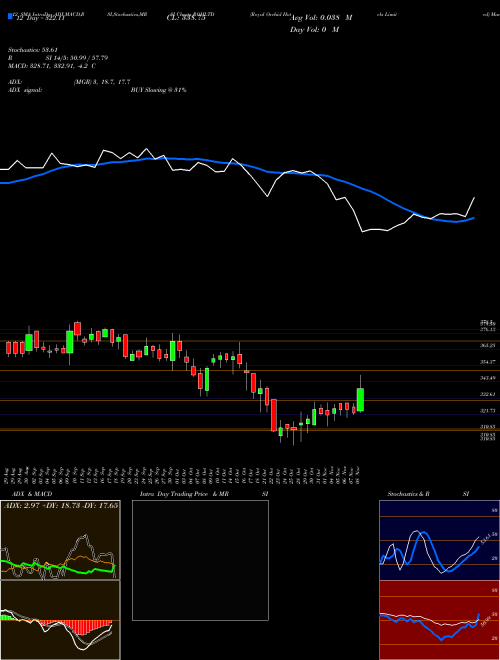
Task: Open the red RSI mini chart
Action: click(x=439, y=620)
